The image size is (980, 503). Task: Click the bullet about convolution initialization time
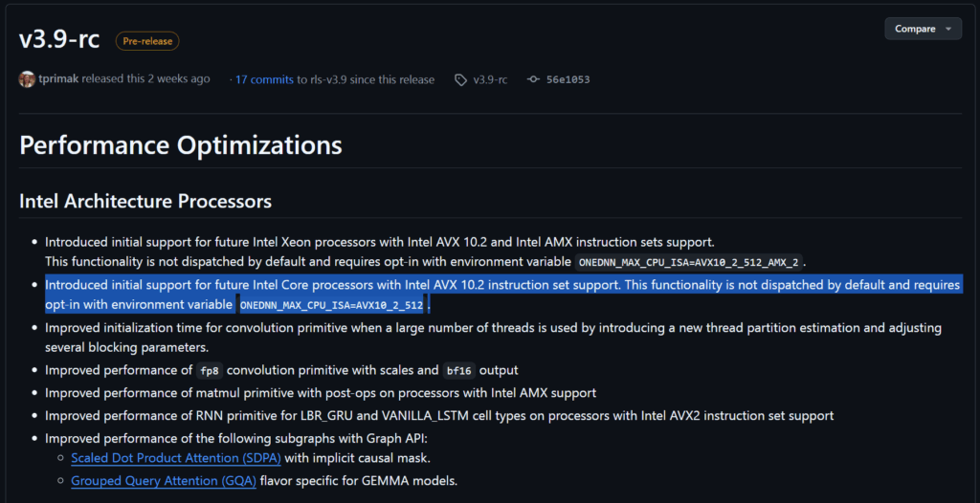(493, 337)
